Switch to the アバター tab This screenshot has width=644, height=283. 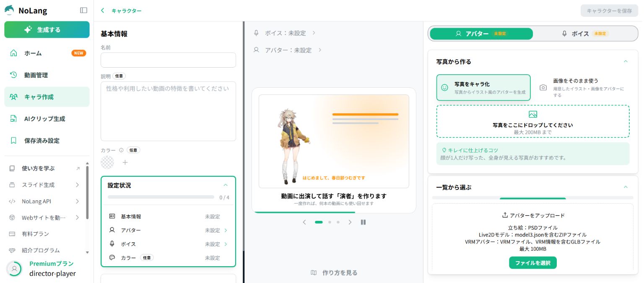click(481, 34)
